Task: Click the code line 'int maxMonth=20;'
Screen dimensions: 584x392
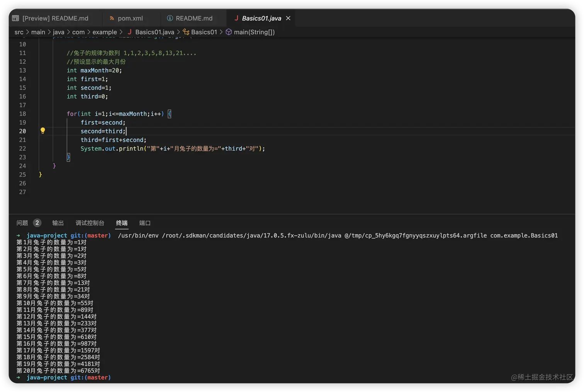Action: pos(94,70)
